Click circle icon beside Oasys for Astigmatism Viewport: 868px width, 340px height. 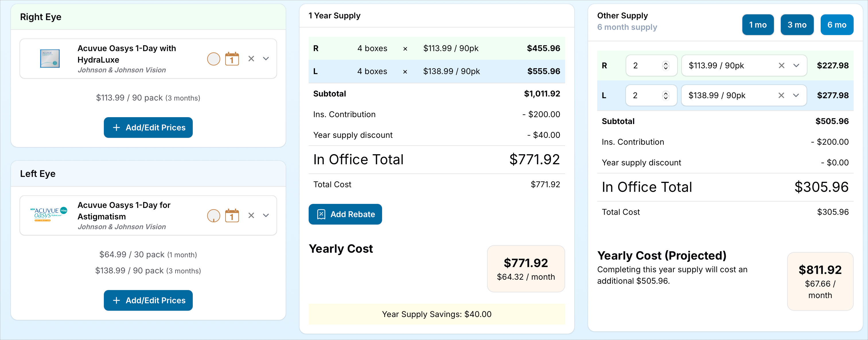213,216
